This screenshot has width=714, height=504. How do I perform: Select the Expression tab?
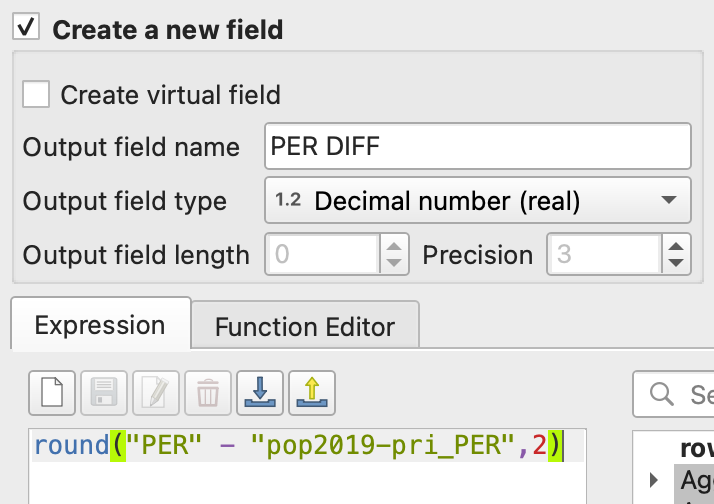click(100, 325)
